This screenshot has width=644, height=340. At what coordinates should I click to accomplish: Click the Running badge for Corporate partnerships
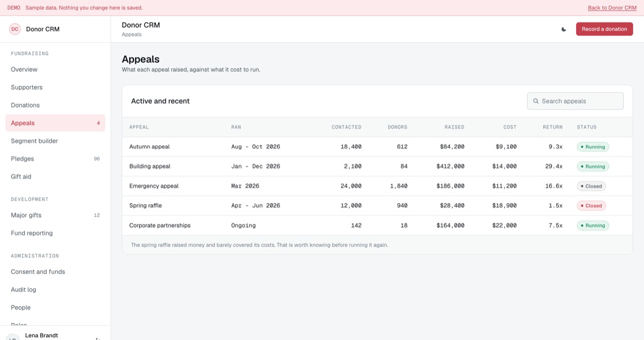pos(593,226)
